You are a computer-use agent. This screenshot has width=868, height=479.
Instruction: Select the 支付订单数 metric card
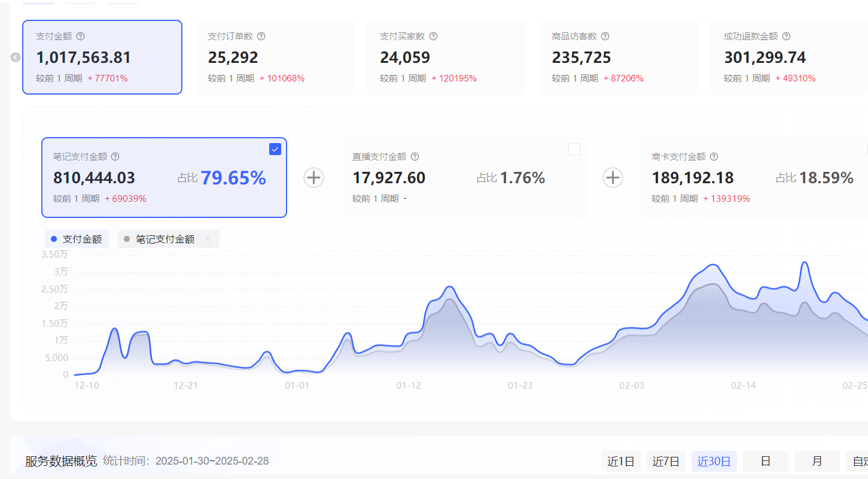click(275, 57)
